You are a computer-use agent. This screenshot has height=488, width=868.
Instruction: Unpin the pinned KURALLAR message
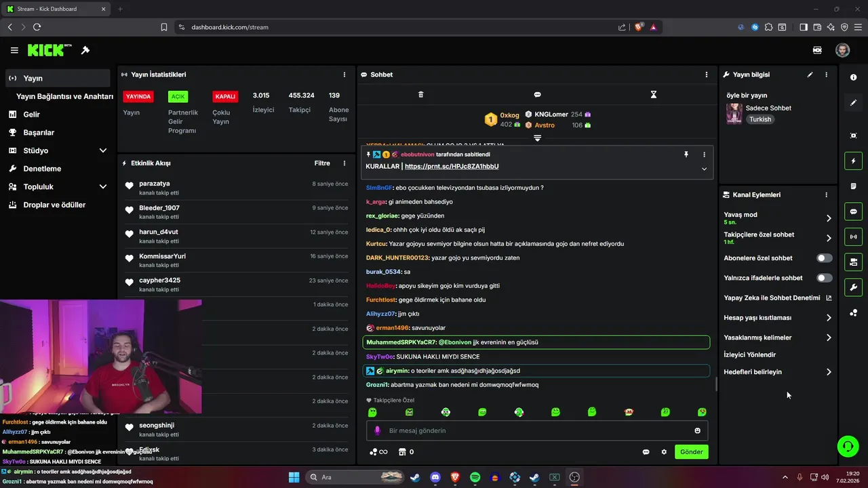686,155
